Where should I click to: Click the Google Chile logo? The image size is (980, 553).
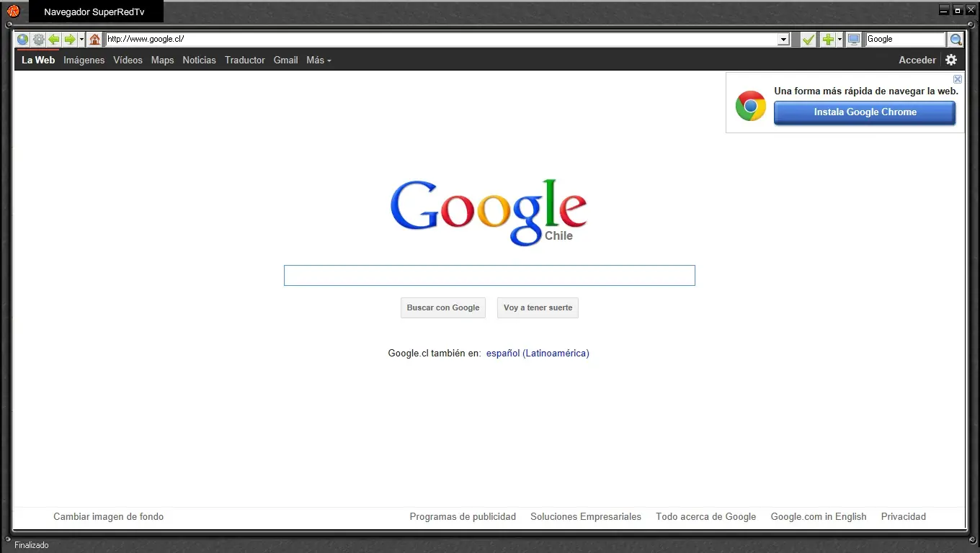pos(489,212)
